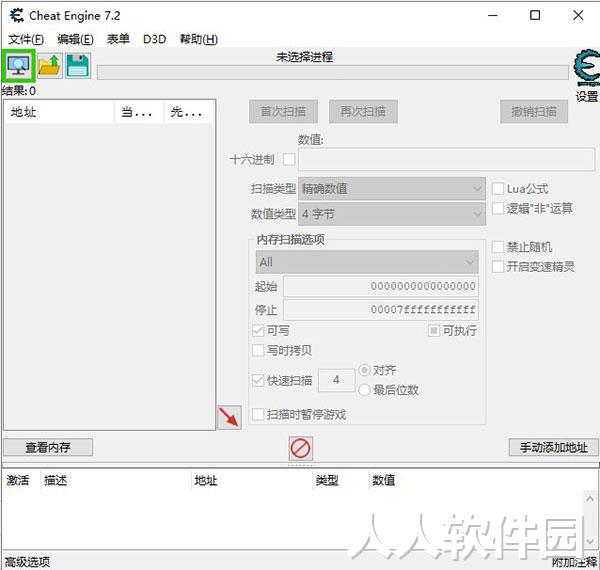Toggle the 逻辑"非"运算 checkbox
The image size is (600, 570).
point(497,208)
